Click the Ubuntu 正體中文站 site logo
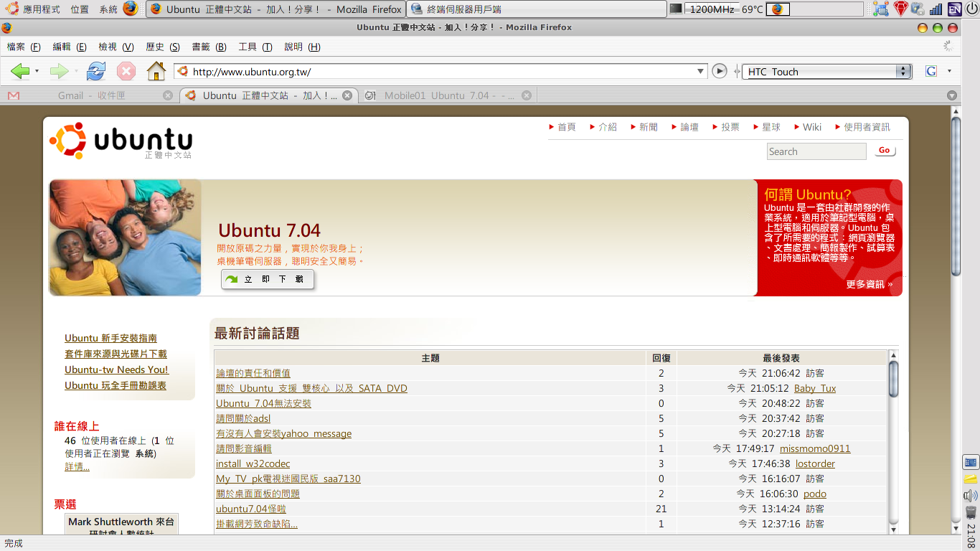This screenshot has height=551, width=980. coord(121,141)
